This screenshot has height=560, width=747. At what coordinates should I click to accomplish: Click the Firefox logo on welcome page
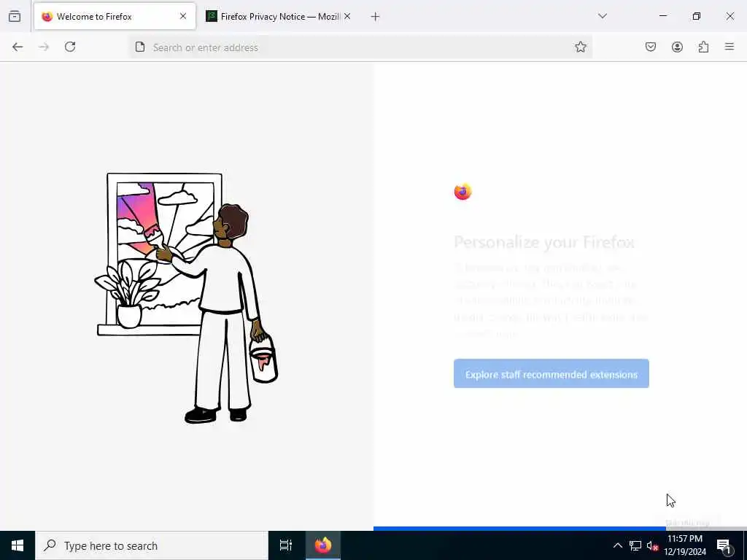[x=462, y=192]
